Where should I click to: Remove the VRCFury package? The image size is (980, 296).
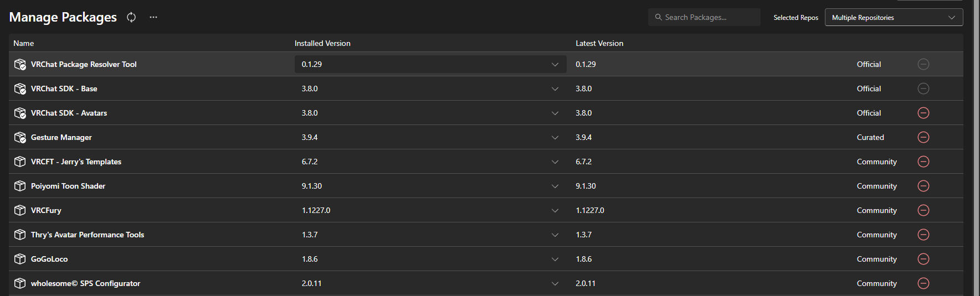923,210
